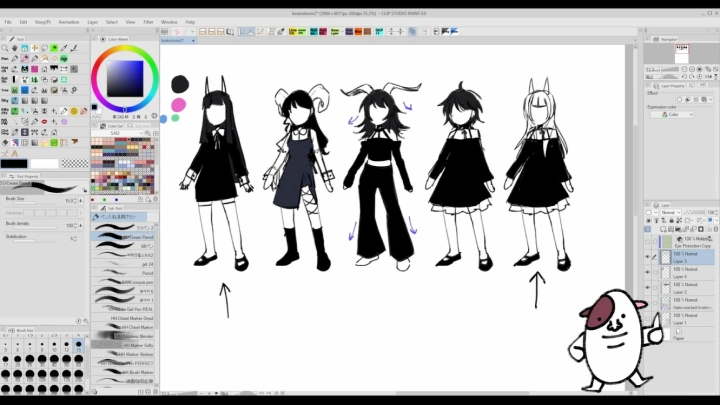Click the new raster layer icon

point(663,229)
